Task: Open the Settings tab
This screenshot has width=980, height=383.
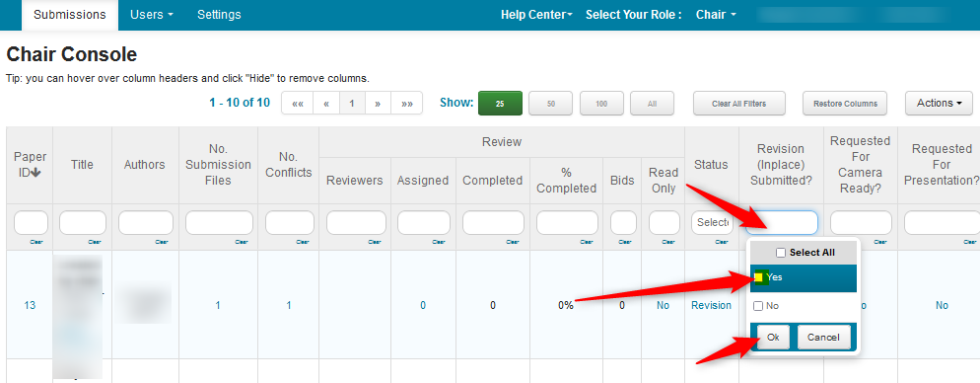Action: point(219,15)
